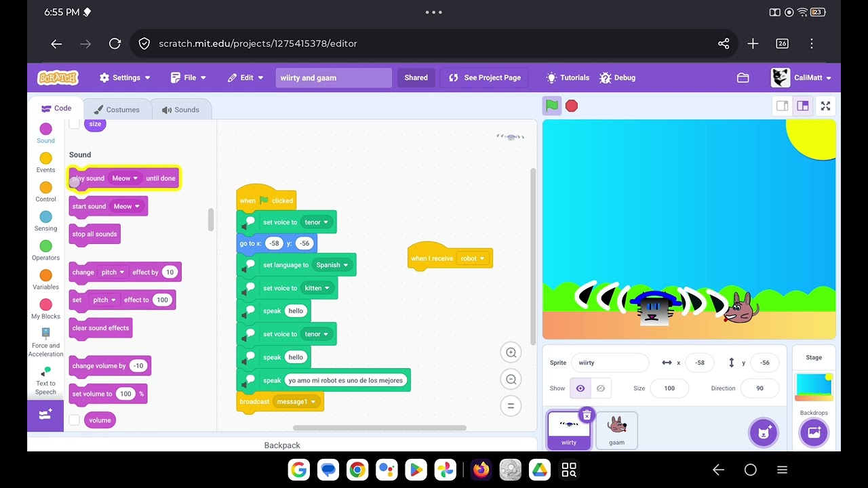Open robot dropdown in when I receive block

coord(473,258)
